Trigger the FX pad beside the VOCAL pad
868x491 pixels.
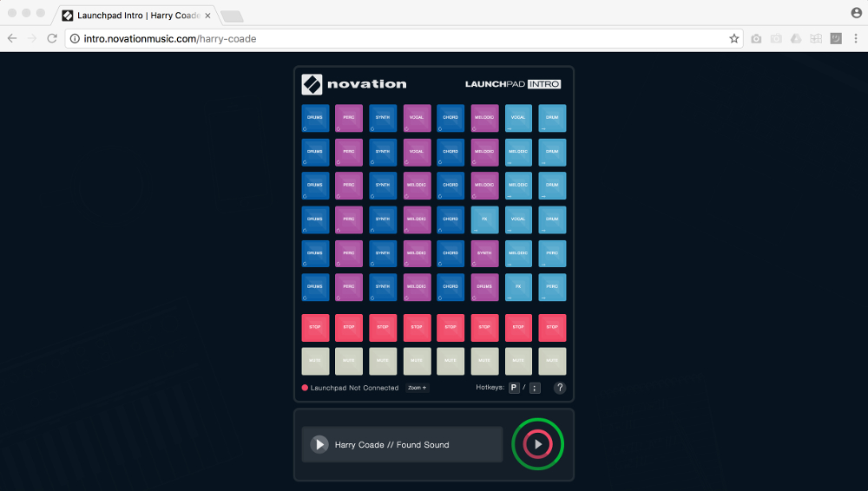click(x=484, y=219)
